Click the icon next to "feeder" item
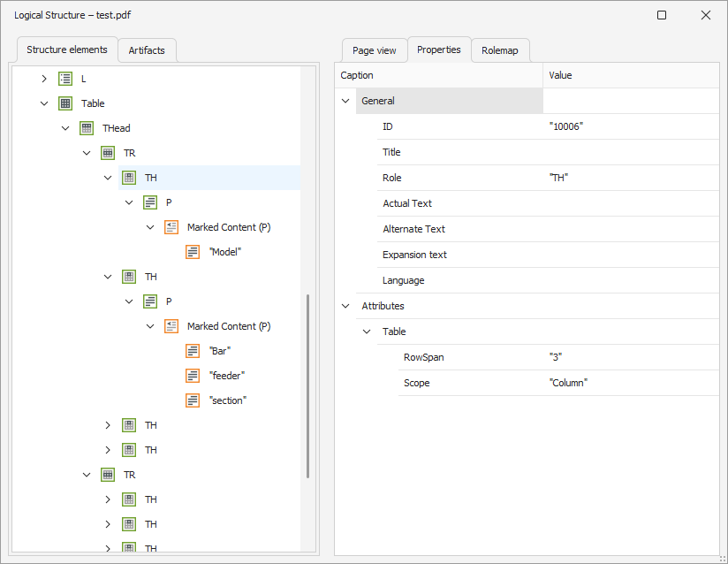Image resolution: width=728 pixels, height=564 pixels. [193, 376]
